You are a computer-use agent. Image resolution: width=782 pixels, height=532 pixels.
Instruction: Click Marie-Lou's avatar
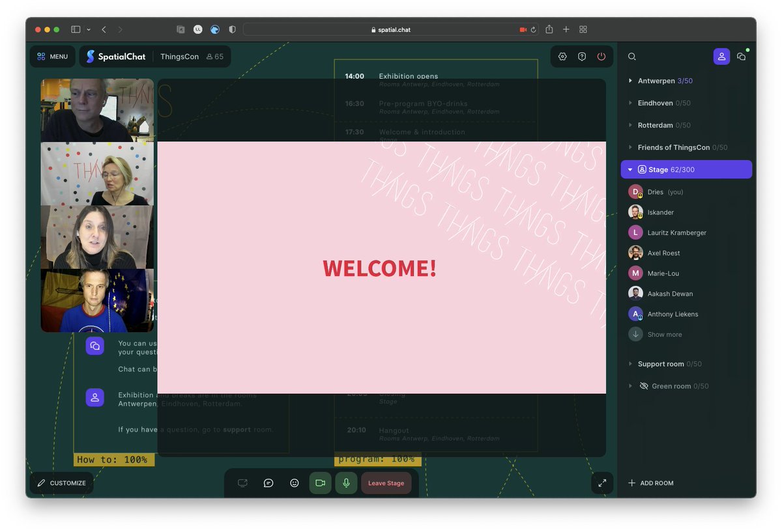coord(635,273)
